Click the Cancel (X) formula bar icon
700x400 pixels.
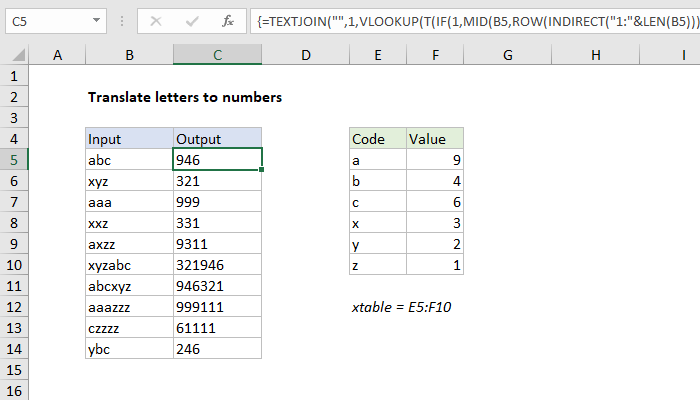coord(156,20)
